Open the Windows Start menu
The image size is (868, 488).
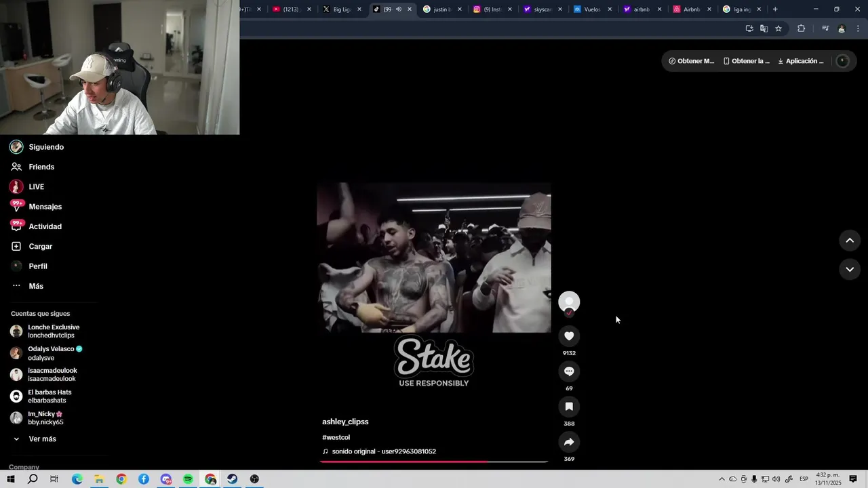coord(11,479)
